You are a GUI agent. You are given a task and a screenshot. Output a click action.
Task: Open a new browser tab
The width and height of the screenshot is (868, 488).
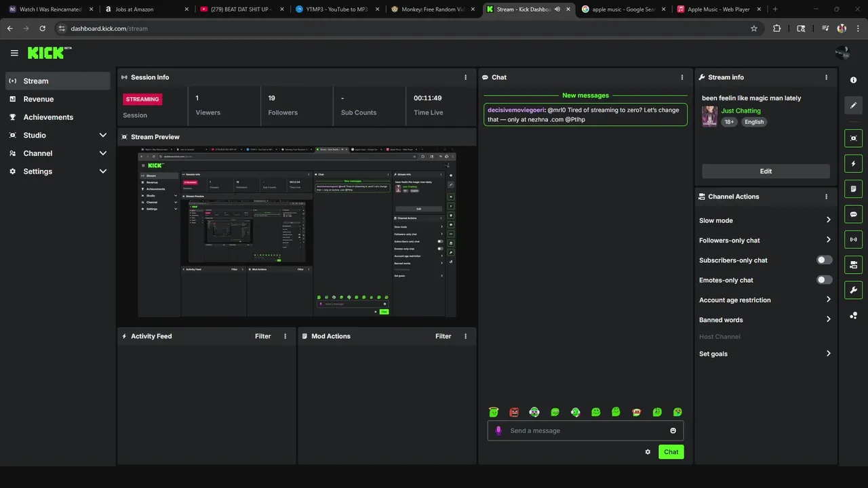coord(775,9)
